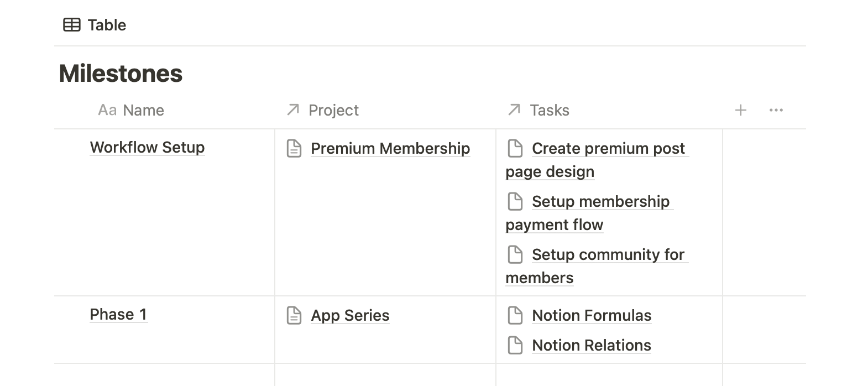Open the Notion Formulas task link
The width and height of the screenshot is (868, 386).
tap(592, 315)
